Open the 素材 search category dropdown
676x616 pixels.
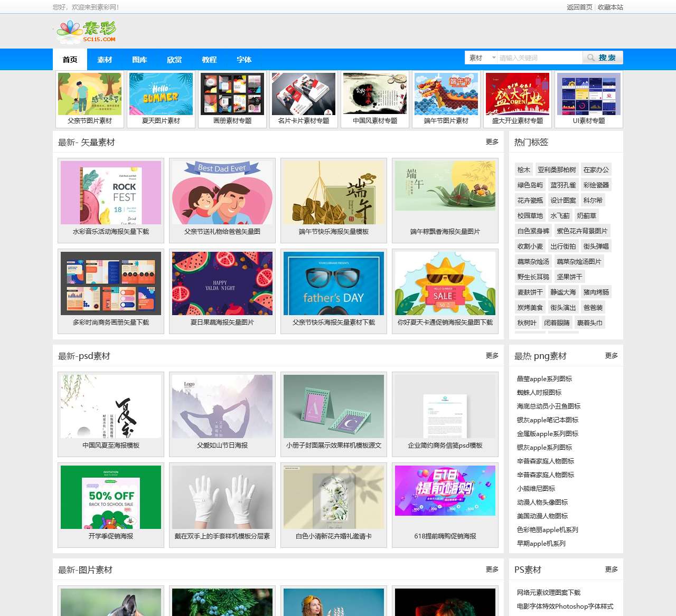click(x=481, y=58)
